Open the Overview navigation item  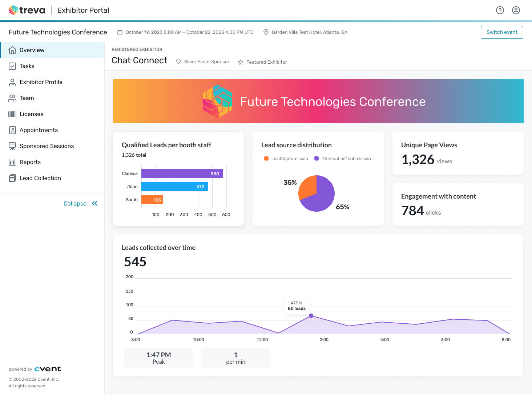[32, 50]
